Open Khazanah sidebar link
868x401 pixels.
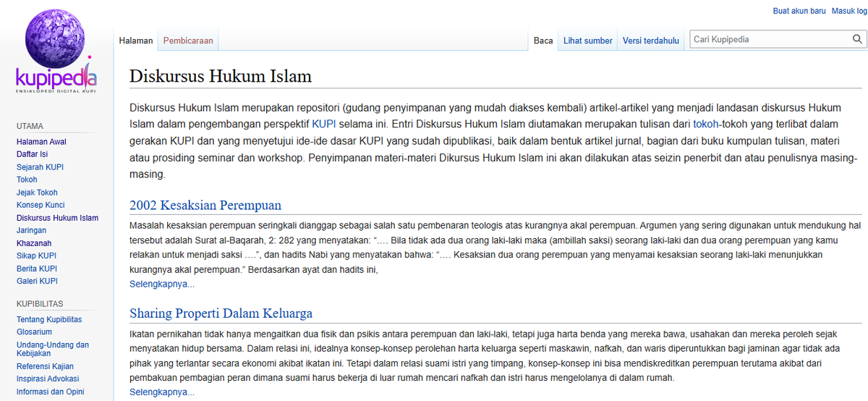click(x=34, y=243)
